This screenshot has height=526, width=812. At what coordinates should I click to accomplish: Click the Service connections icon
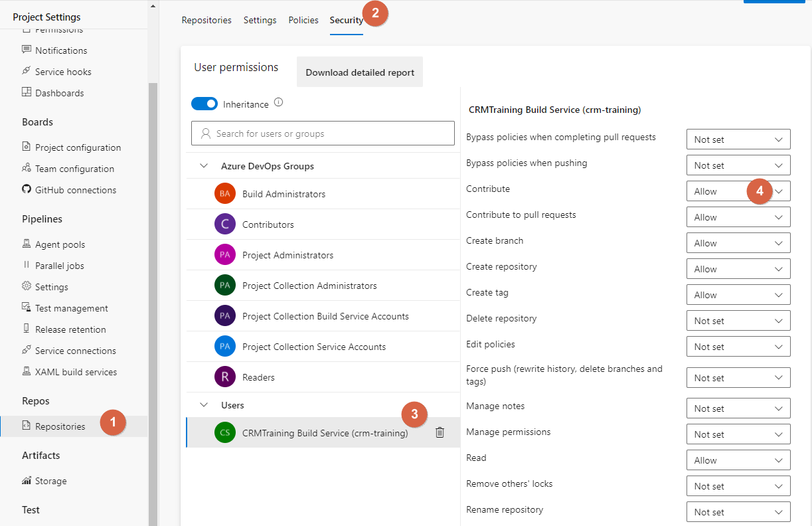[27, 350]
